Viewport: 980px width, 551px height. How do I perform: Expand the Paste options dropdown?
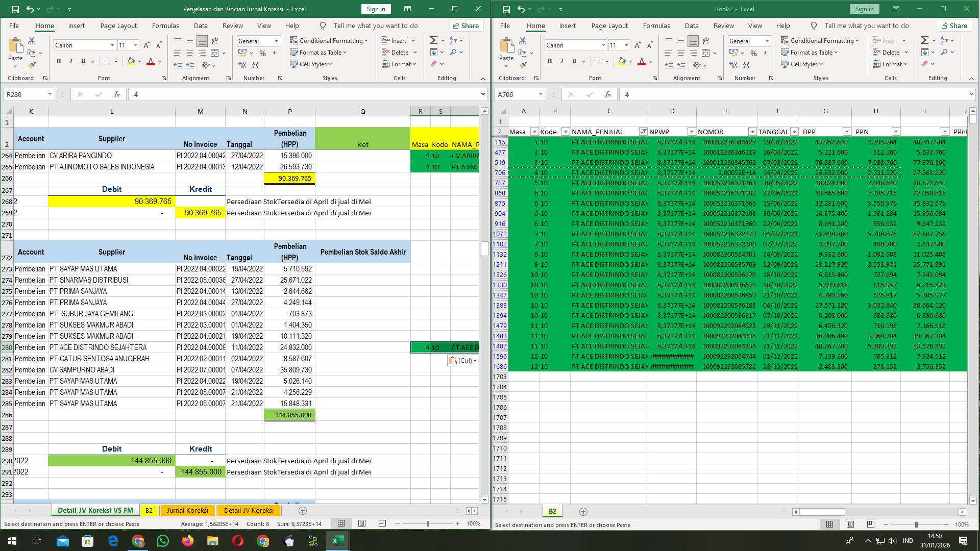click(x=15, y=65)
